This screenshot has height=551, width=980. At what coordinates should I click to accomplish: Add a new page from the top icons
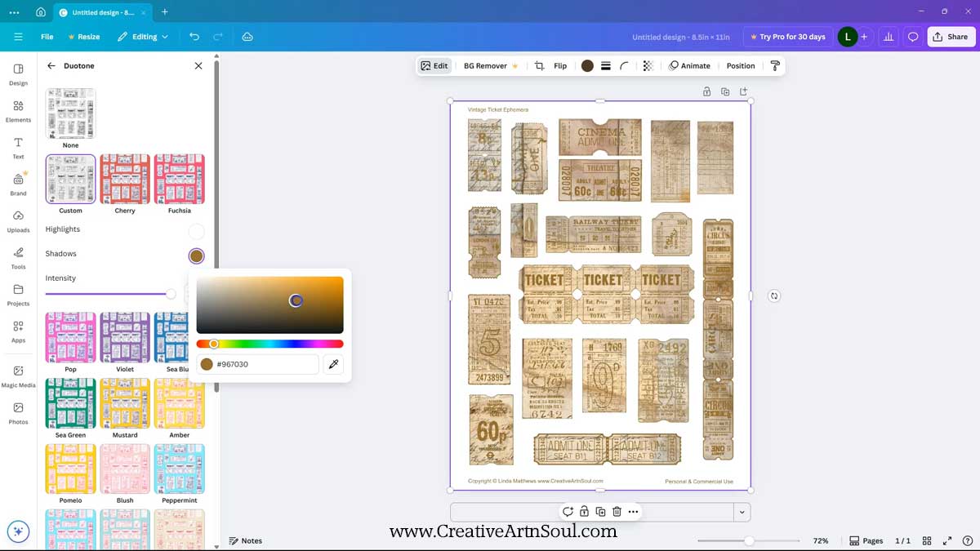743,91
